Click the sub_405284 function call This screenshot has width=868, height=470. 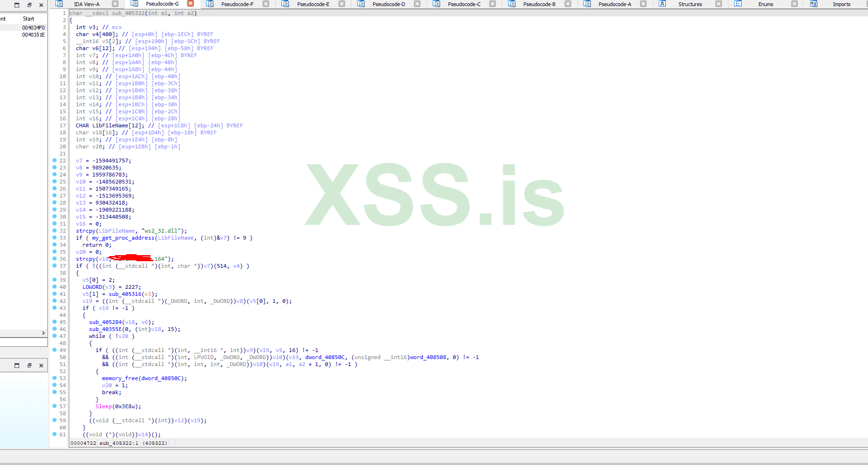coord(105,322)
